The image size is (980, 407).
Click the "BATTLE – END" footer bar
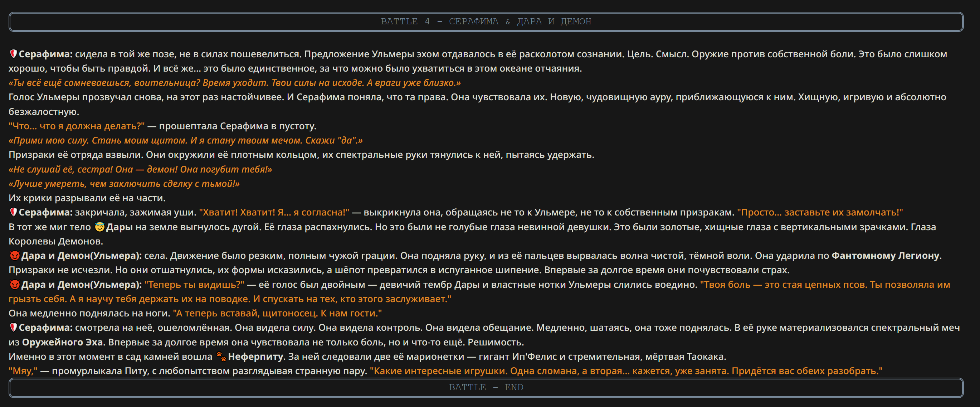point(486,388)
